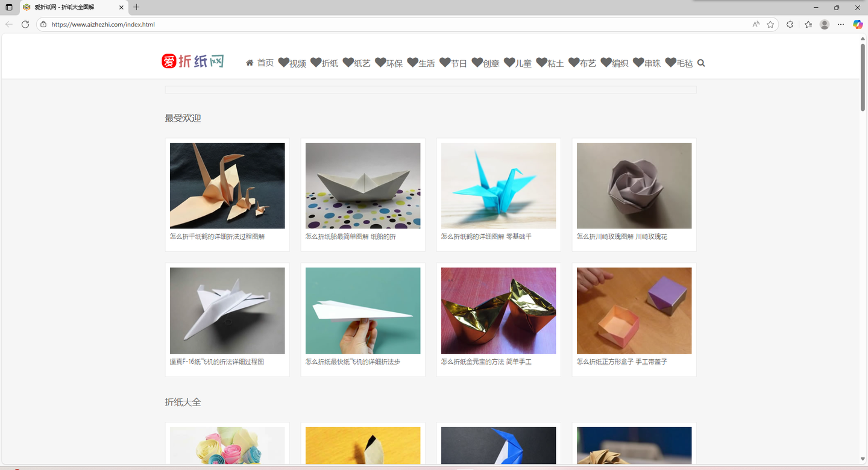This screenshot has width=868, height=470.
Task: Click the link 怎么折千纸鹤的详细折法过程图解
Action: [x=217, y=237]
